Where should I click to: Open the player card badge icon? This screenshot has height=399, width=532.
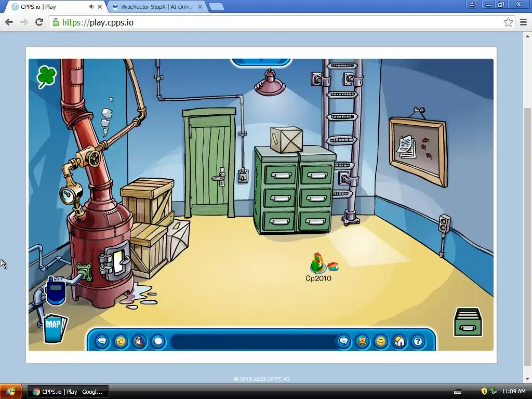pos(362,341)
